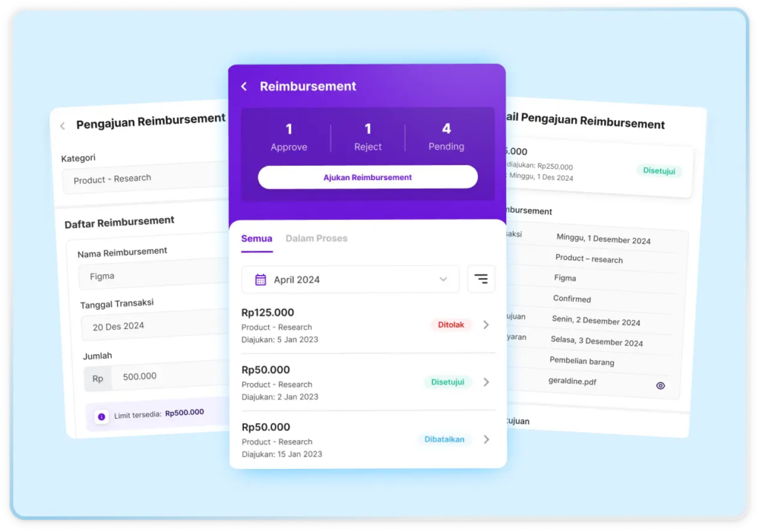Go back from the purple Reimbursement header
Image resolution: width=759 pixels, height=532 pixels.
tap(244, 87)
